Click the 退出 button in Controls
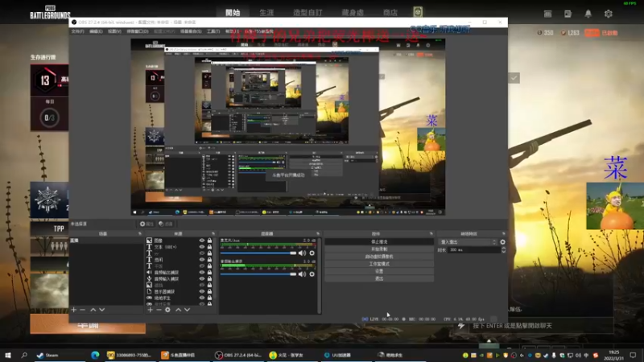The image size is (644, 362). [379, 278]
